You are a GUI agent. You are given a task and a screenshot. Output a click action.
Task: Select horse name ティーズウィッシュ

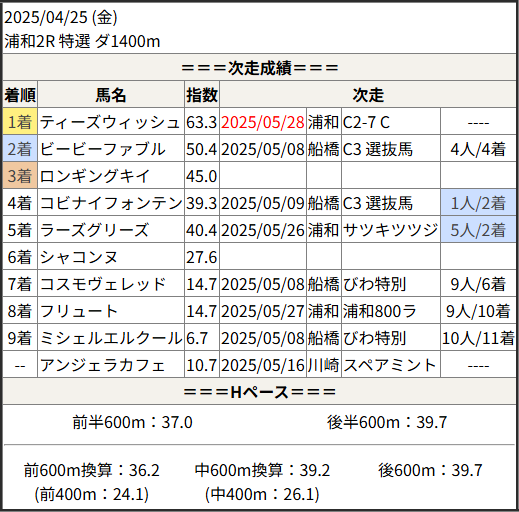(x=110, y=122)
